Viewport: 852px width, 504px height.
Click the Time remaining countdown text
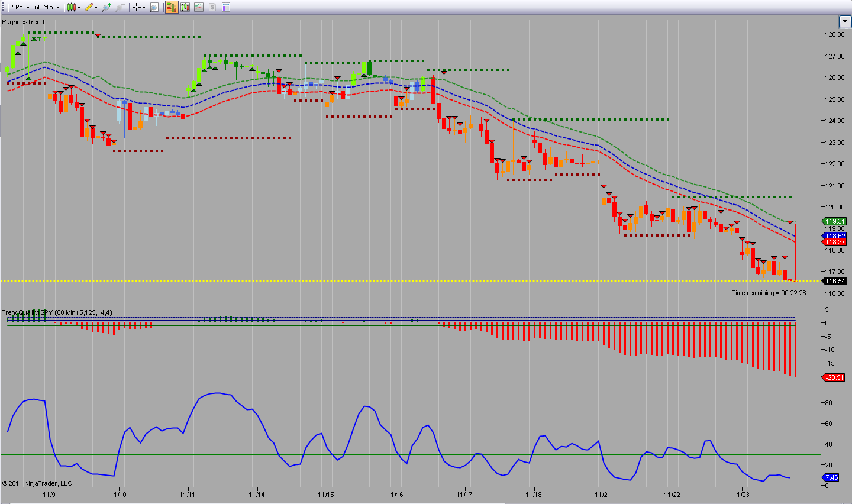tap(769, 293)
